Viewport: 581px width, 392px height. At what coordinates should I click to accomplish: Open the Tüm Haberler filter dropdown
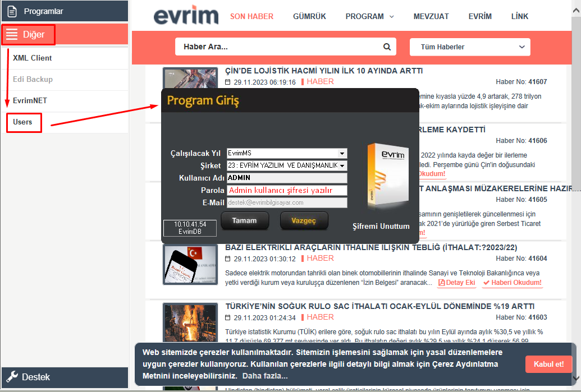click(470, 47)
